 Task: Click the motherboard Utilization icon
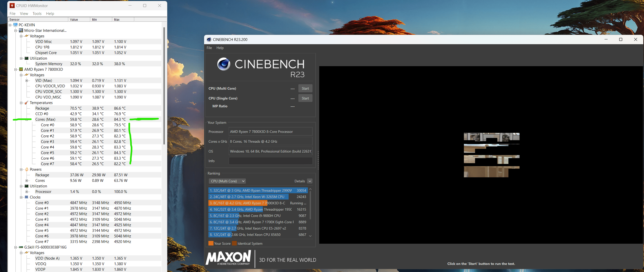pos(27,58)
